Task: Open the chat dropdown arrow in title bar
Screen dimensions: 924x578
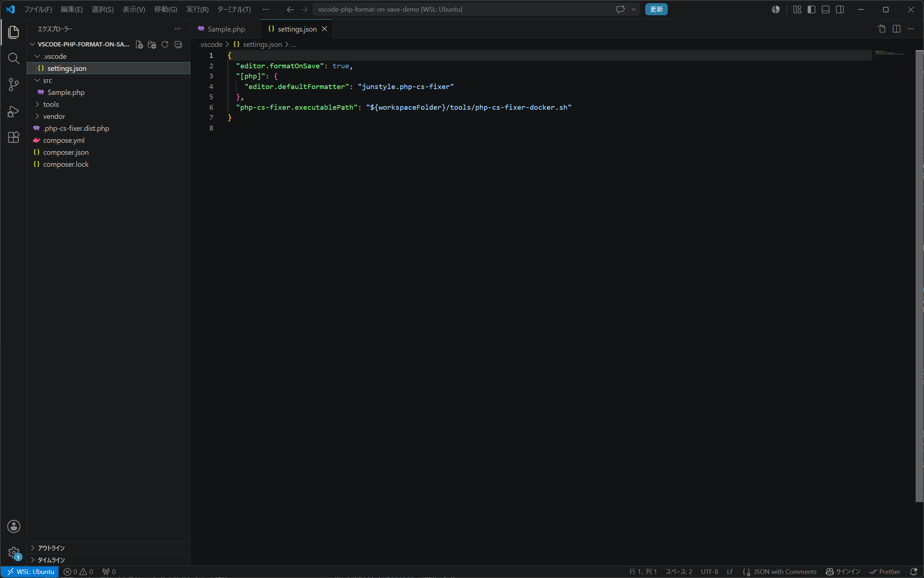Action: pos(634,9)
